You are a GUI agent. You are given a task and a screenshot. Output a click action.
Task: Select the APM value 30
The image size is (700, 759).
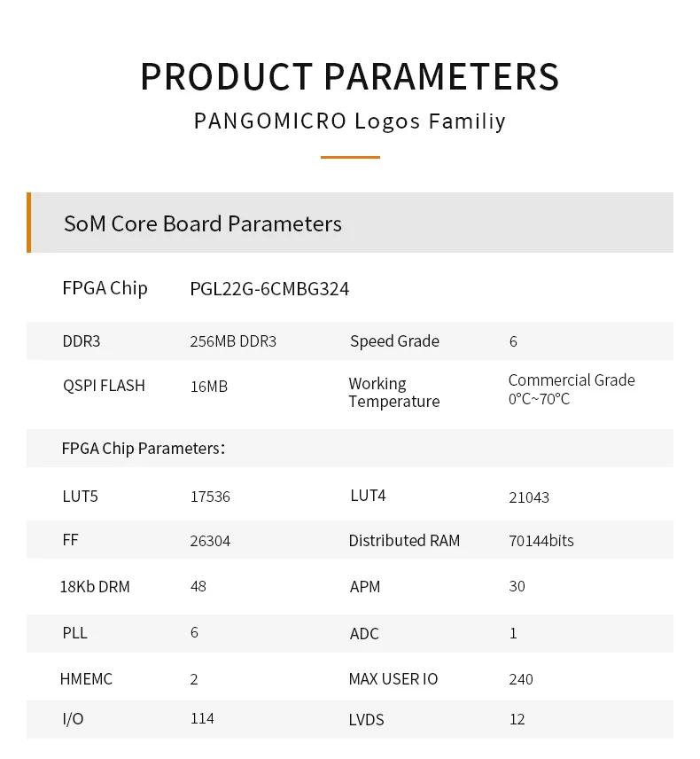pos(517,586)
